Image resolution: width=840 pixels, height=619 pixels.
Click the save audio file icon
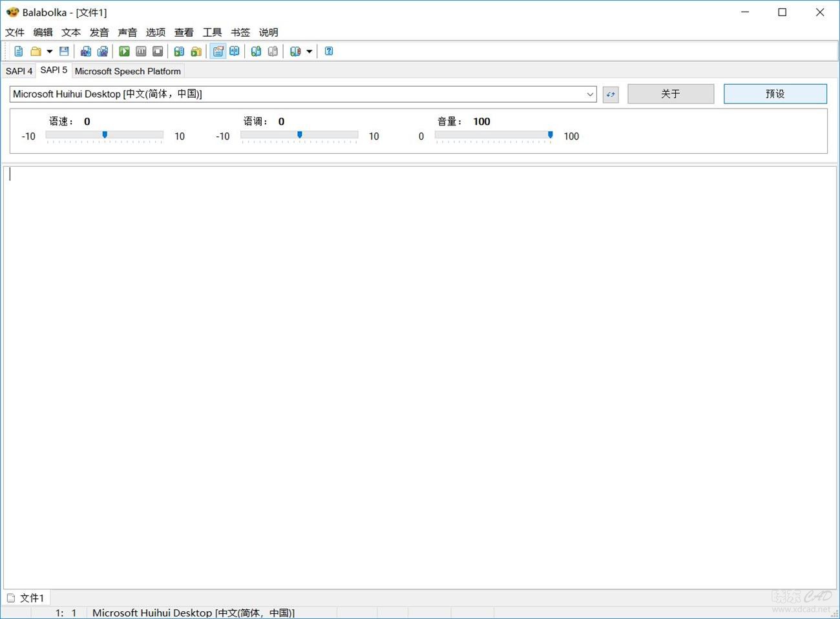85,52
